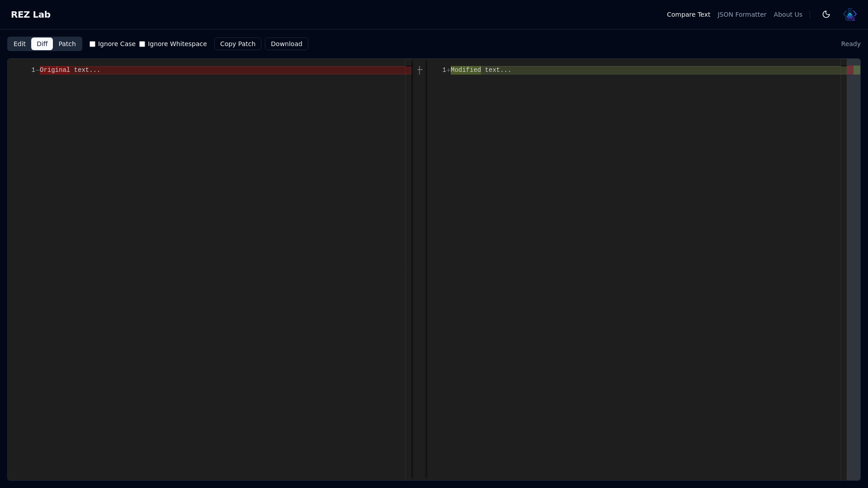
Task: Enable the Ignore Case checkbox
Action: click(x=92, y=44)
